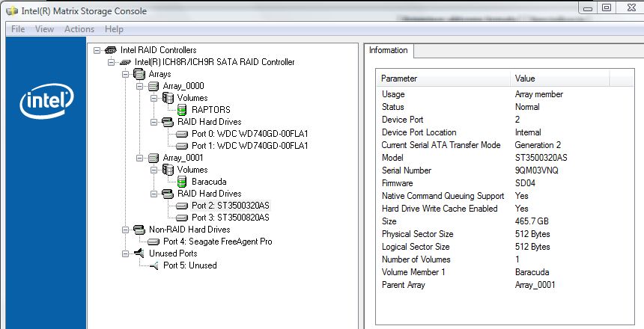Collapse the Unused Ports node
This screenshot has width=644, height=329.
tap(125, 254)
